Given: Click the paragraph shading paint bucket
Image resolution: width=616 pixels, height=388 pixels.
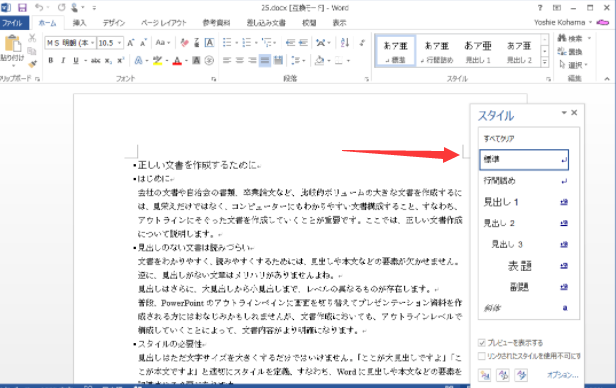Looking at the screenshot, I should coord(319,60).
